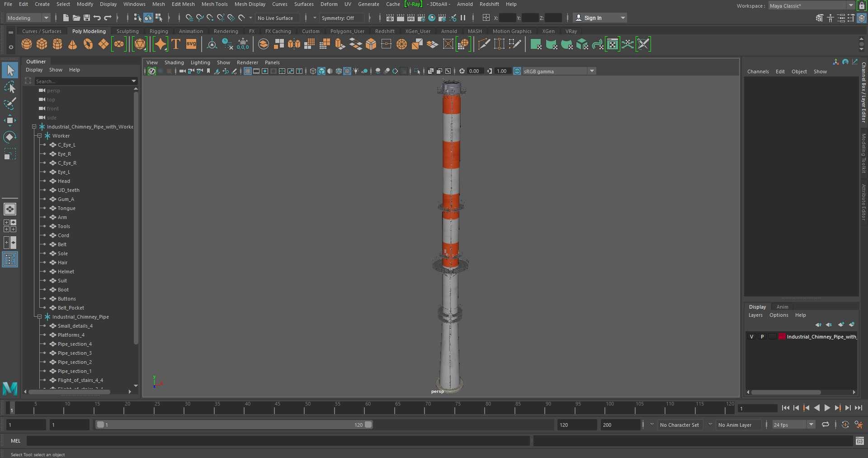Collapse Industrial_Chimney_Pipe_with_Worker root node
The image size is (868, 458).
tap(34, 127)
